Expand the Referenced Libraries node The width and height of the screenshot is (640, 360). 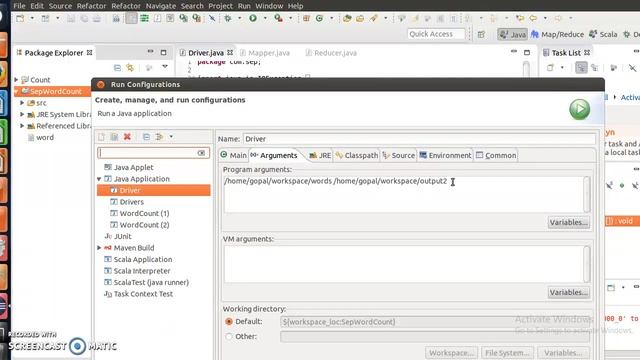tap(22, 126)
